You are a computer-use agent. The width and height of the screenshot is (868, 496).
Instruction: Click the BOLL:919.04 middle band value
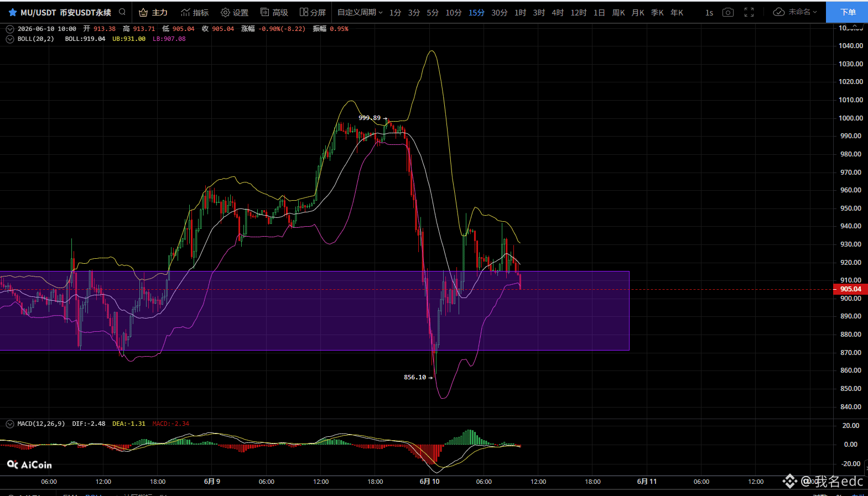pyautogui.click(x=85, y=39)
